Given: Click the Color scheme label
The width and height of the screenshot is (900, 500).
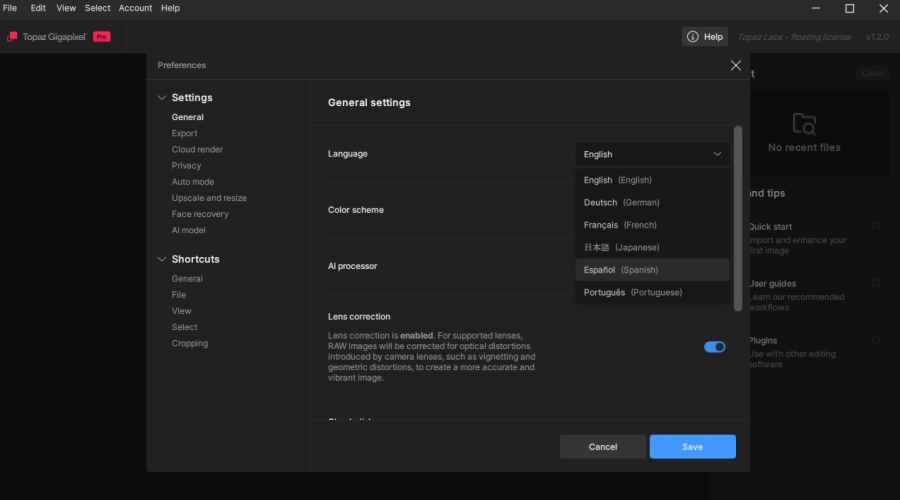Looking at the screenshot, I should (x=356, y=210).
